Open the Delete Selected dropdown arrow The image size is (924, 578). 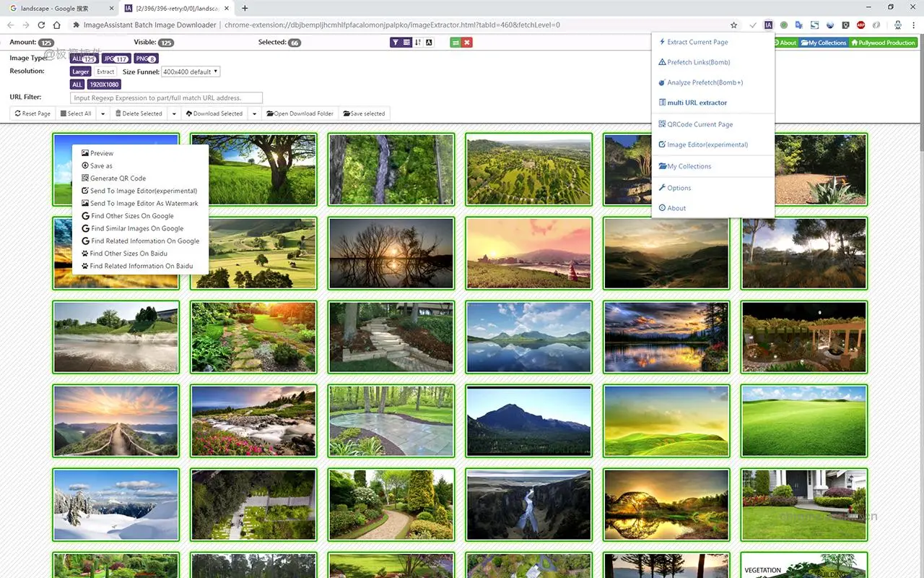tap(175, 113)
